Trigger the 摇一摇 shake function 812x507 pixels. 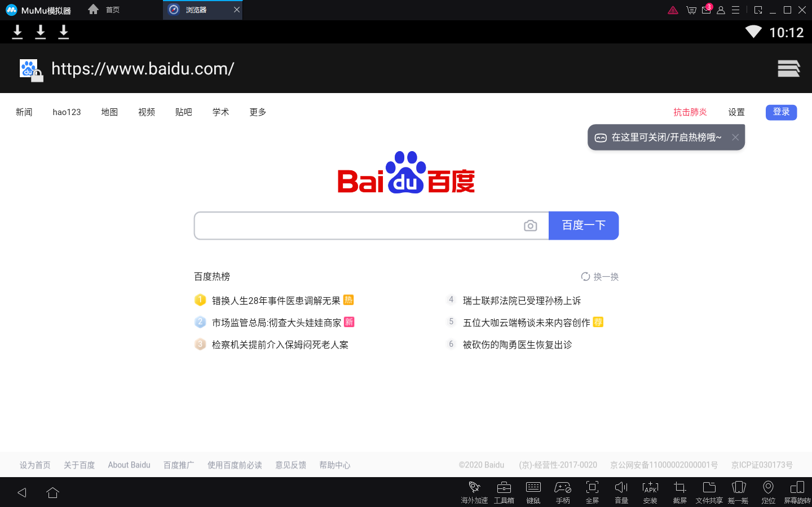pyautogui.click(x=738, y=492)
